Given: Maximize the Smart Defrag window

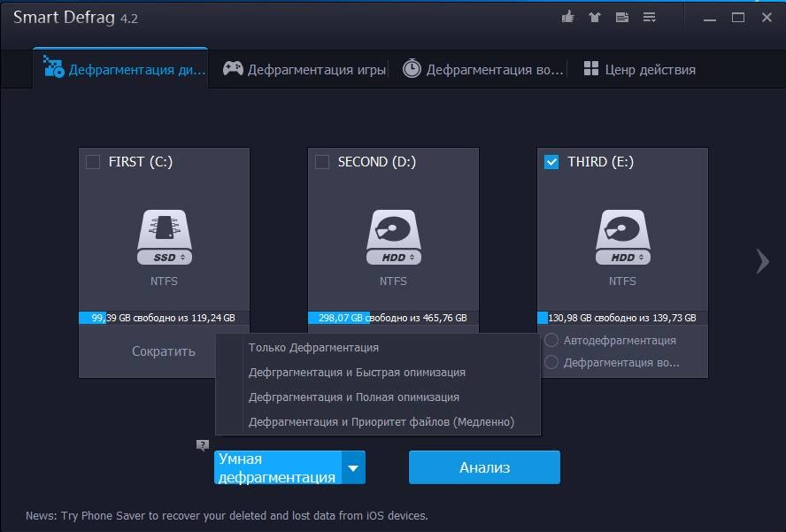Looking at the screenshot, I should click(738, 18).
